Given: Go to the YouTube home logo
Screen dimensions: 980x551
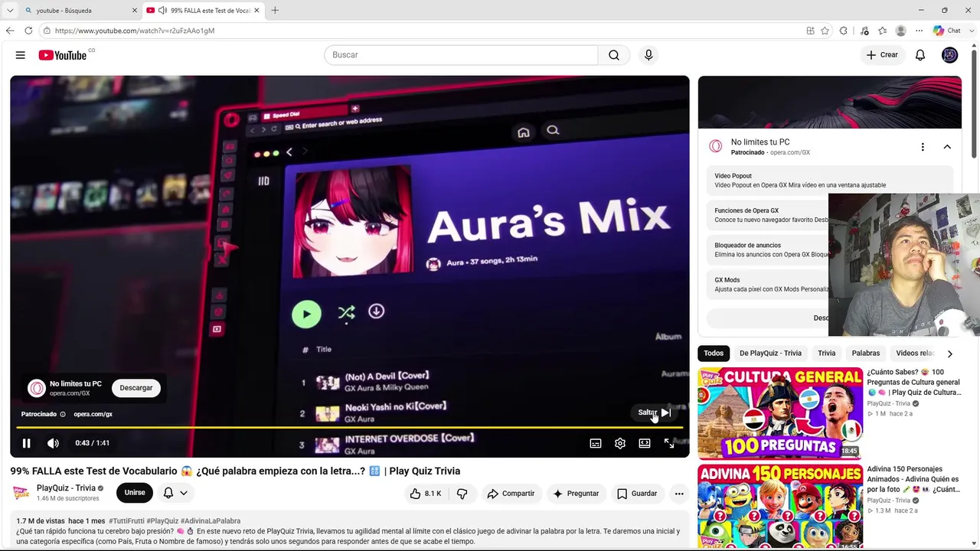Looking at the screenshot, I should 63,55.
